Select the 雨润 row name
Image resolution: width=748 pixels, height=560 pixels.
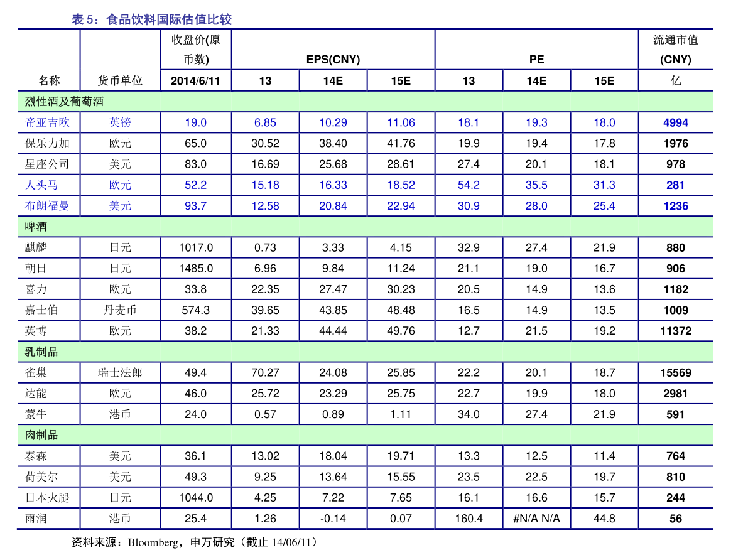[x=36, y=518]
